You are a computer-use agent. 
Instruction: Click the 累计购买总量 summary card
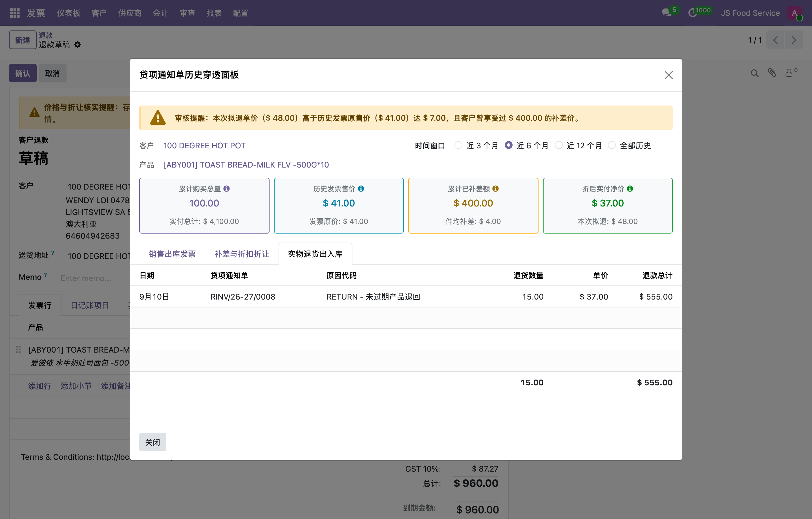pos(204,206)
